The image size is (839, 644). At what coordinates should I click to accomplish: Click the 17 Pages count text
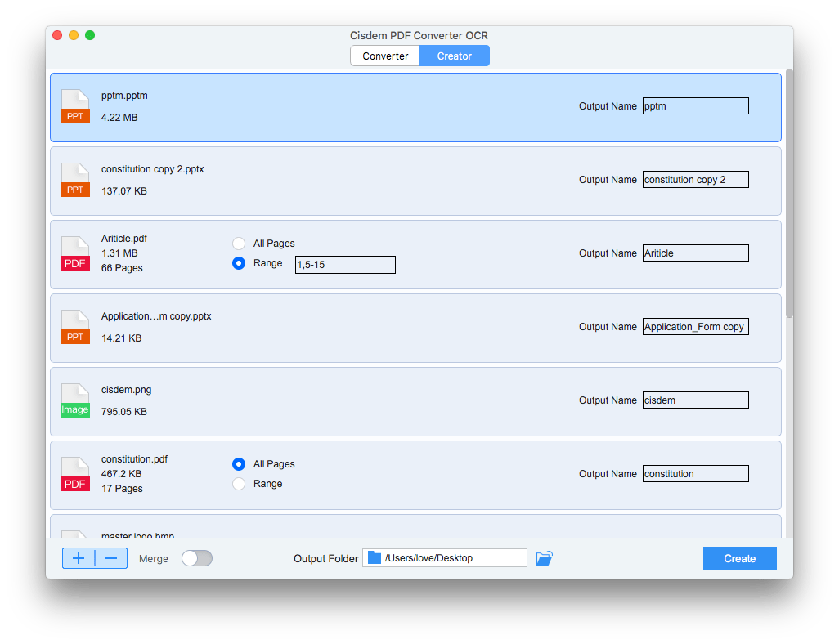click(122, 489)
